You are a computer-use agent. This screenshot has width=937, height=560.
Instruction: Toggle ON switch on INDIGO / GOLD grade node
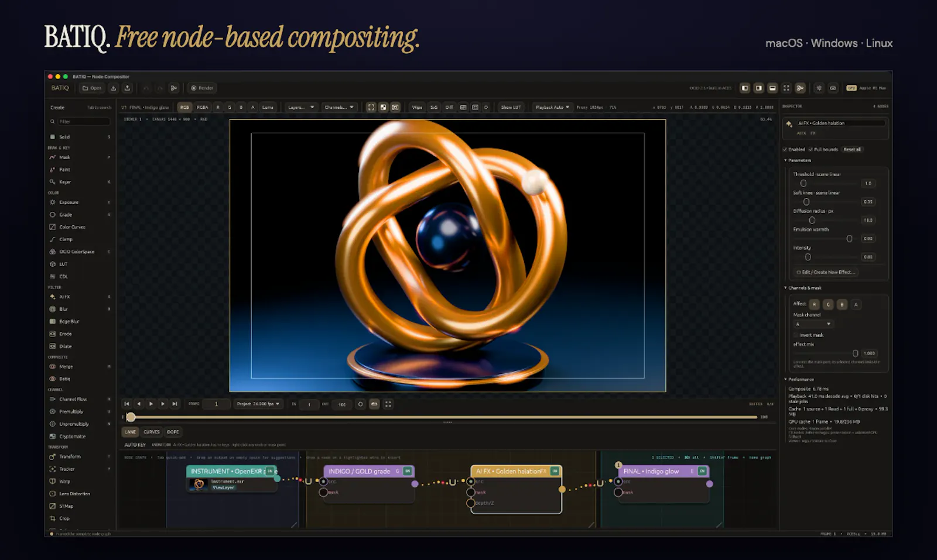pyautogui.click(x=408, y=471)
